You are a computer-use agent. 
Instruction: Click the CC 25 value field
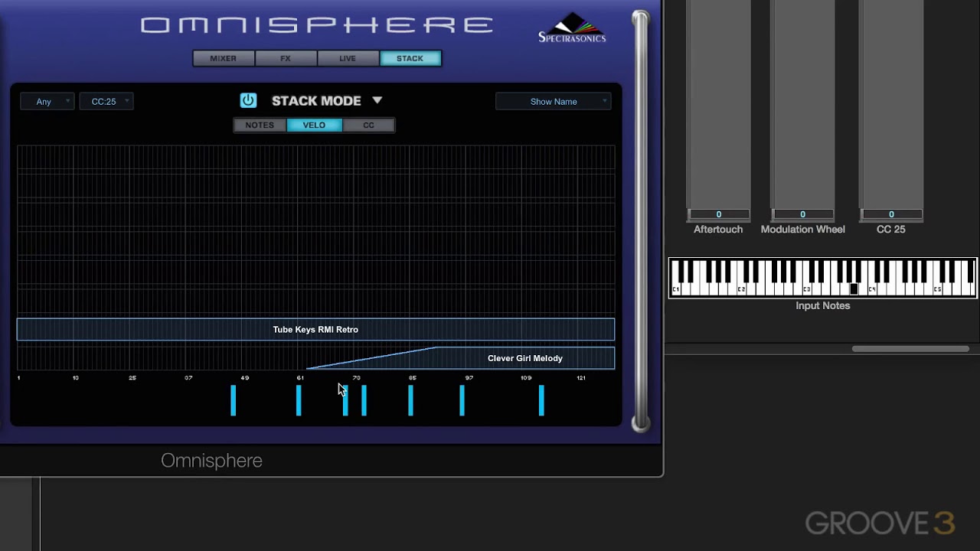pos(890,214)
